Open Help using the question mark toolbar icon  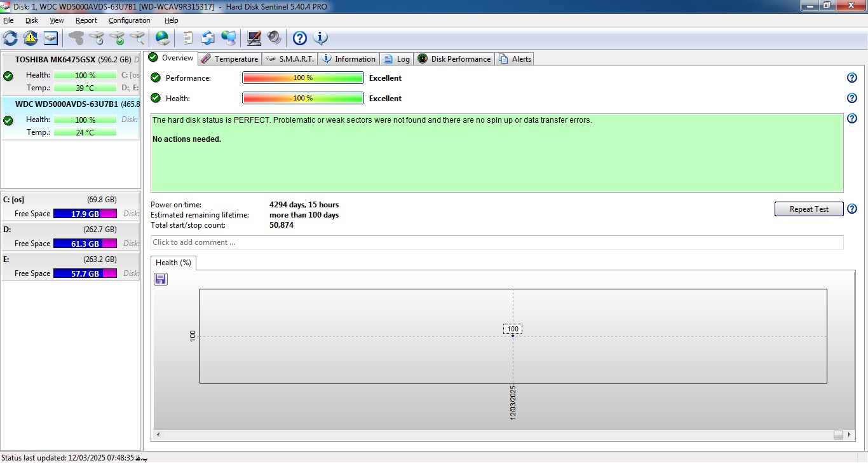point(299,38)
